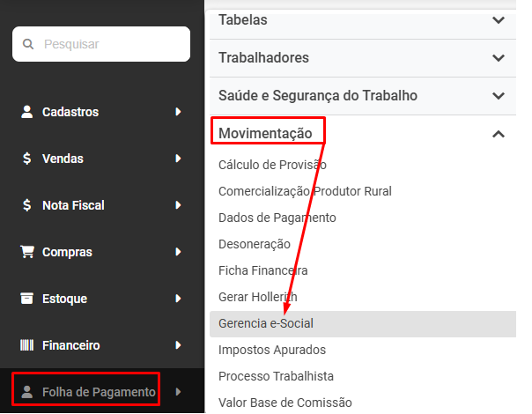Viewport: 532px width, 414px height.
Task: Select Cálculo de Provisão option
Action: pos(272,165)
